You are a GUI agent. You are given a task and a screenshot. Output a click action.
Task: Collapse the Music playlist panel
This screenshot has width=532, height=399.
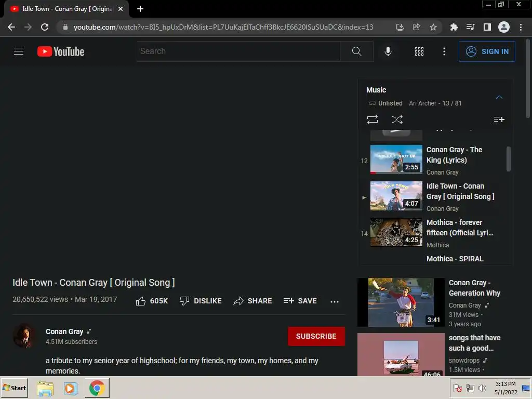point(499,97)
